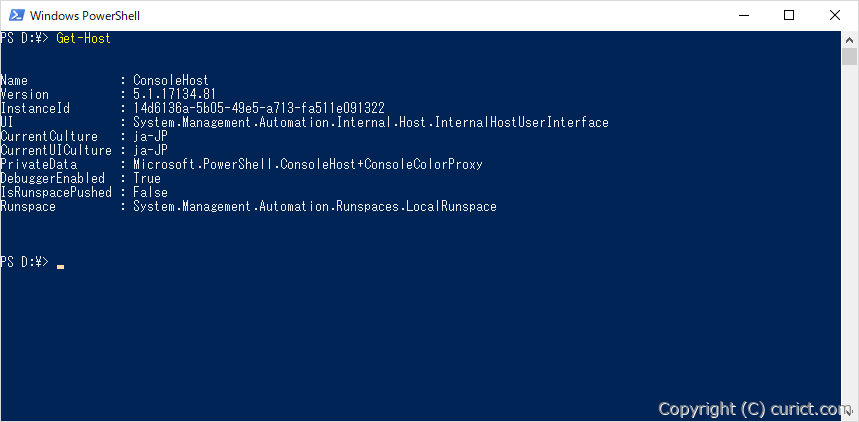The width and height of the screenshot is (859, 422).
Task: Click the CurrentCulture ja-JP value
Action: pos(150,136)
